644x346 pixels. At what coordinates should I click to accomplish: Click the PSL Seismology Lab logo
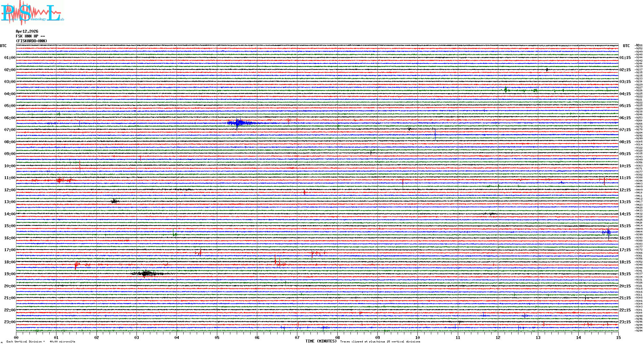[x=32, y=13]
